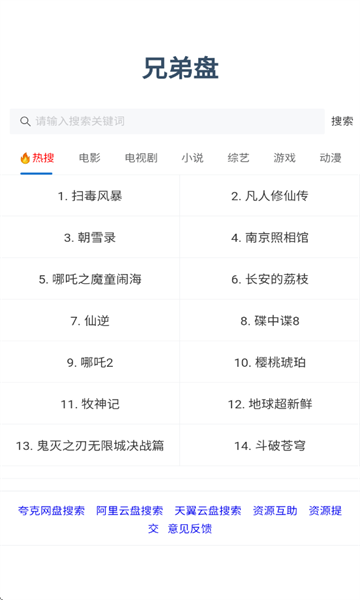Click the magnifier icon in search box

[x=25, y=121]
